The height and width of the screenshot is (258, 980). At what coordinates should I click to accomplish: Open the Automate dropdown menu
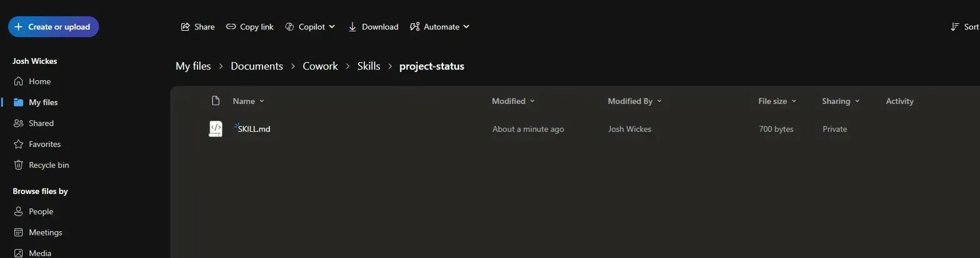(439, 27)
